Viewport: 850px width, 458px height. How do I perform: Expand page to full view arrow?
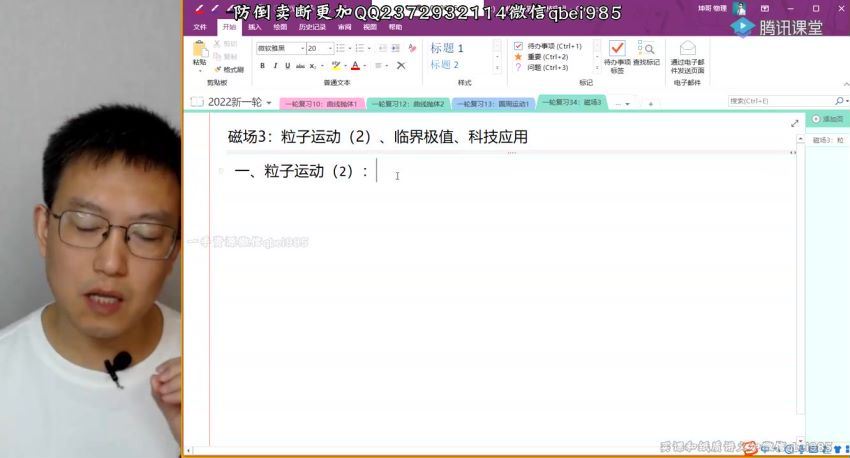pyautogui.click(x=795, y=124)
